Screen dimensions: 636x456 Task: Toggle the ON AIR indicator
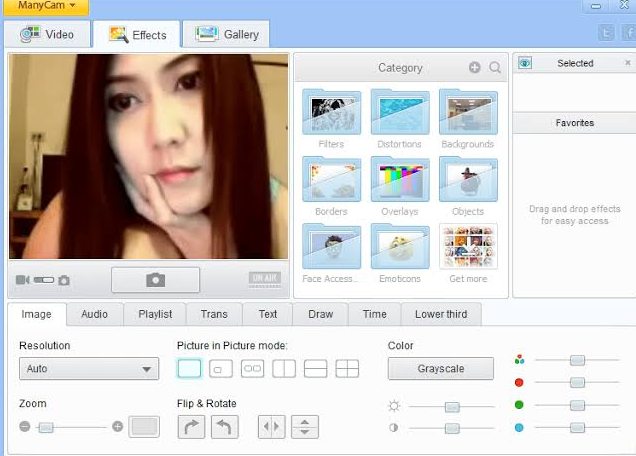click(264, 280)
